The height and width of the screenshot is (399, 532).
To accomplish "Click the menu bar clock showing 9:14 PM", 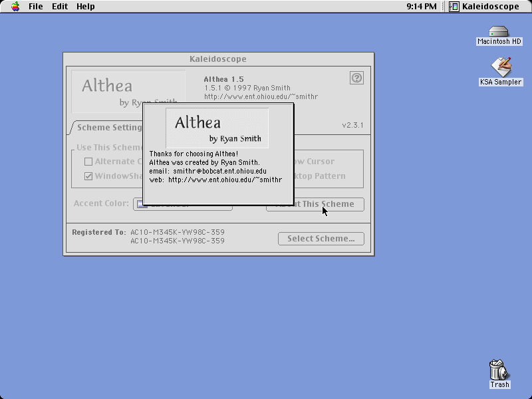I will pyautogui.click(x=422, y=7).
